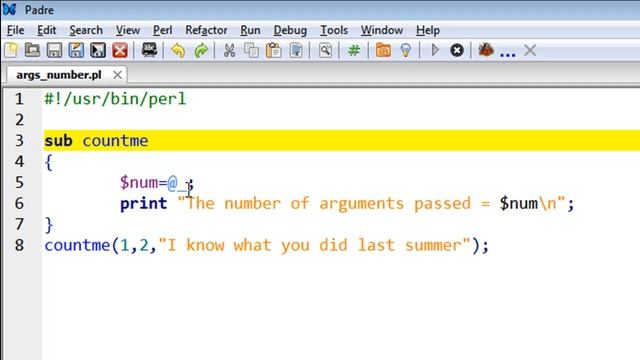Click the shebang line #!/usr/bin/perl

[115, 99]
